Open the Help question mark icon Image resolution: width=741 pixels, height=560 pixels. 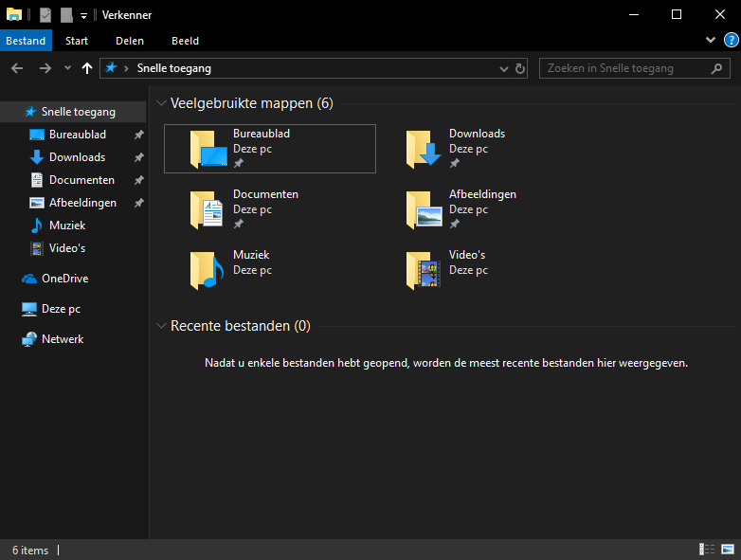[731, 41]
